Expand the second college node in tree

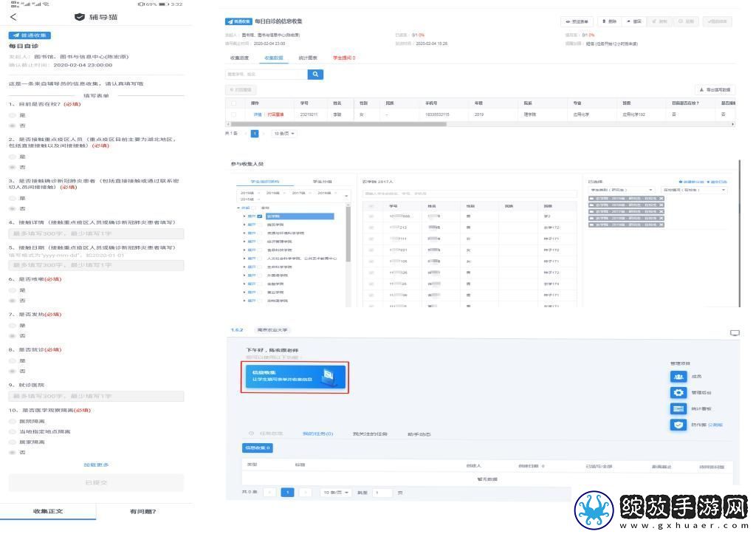[x=244, y=225]
